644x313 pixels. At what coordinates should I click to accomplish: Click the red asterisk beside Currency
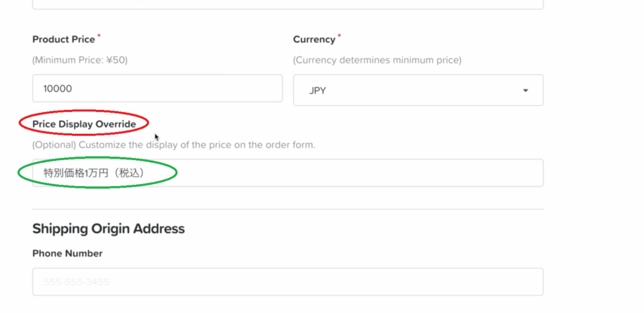(x=340, y=36)
